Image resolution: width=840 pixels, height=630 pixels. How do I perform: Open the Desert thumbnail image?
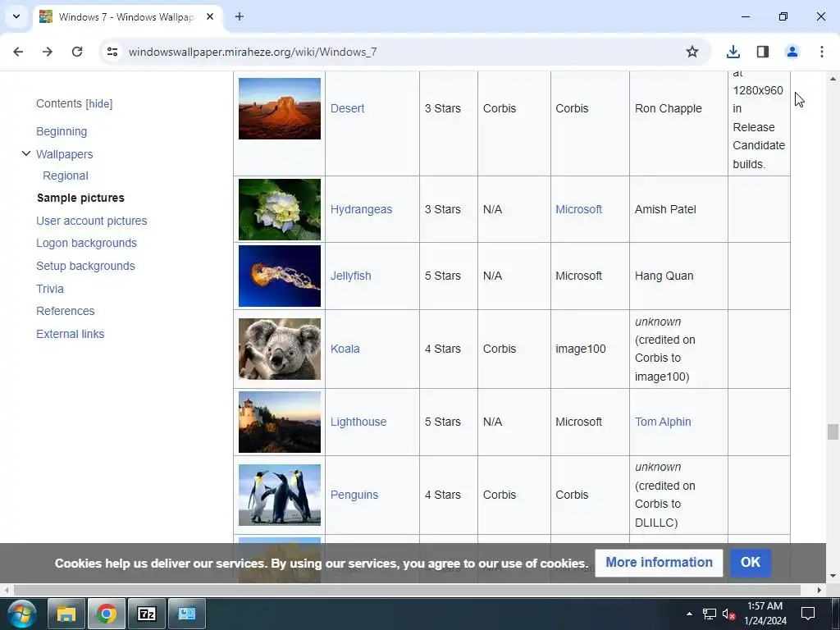pos(280,109)
